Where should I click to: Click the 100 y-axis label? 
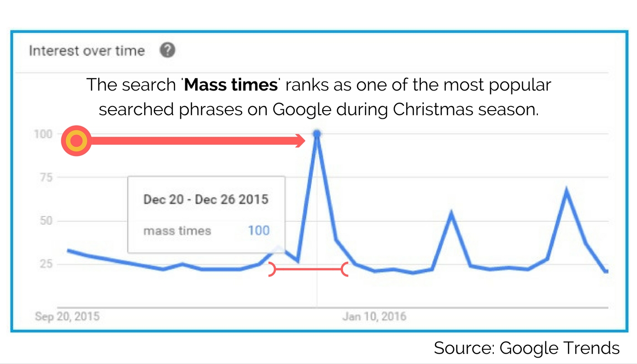42,134
